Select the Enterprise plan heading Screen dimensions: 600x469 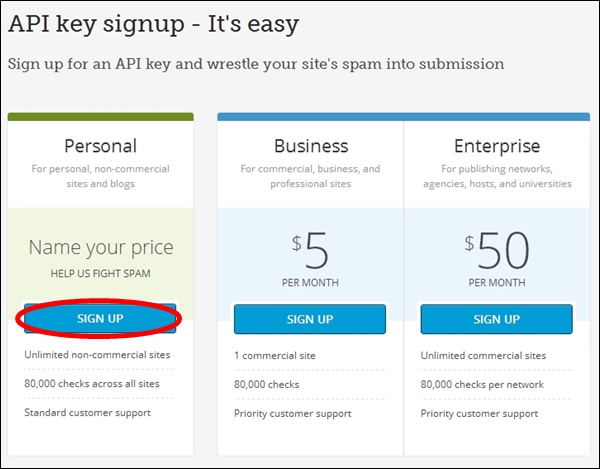497,146
